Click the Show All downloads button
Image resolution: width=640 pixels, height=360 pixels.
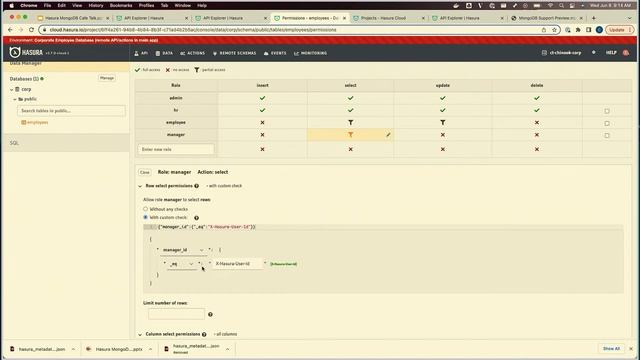click(x=611, y=349)
